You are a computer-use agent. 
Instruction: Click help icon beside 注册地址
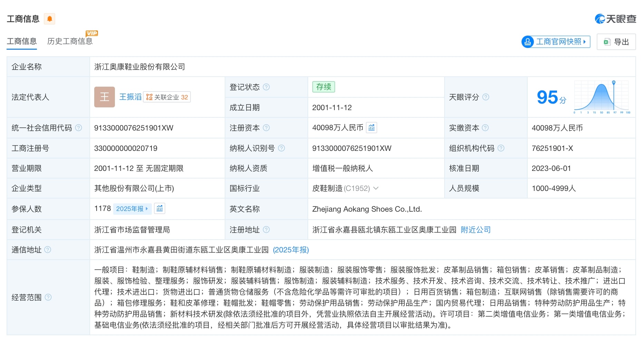point(266,230)
